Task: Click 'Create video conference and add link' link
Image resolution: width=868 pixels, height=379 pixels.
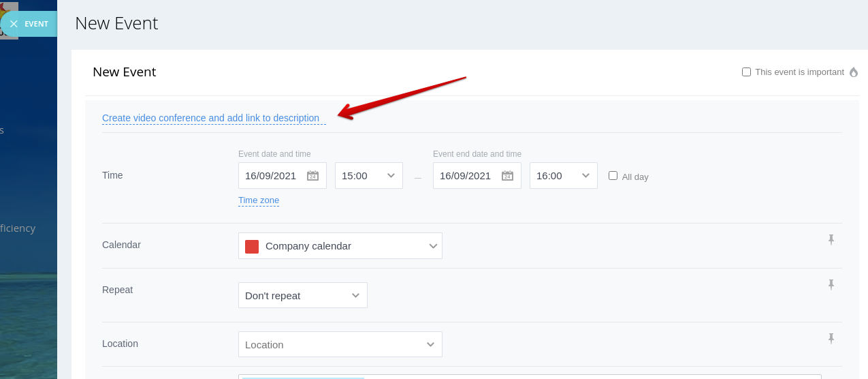Action: (x=210, y=118)
